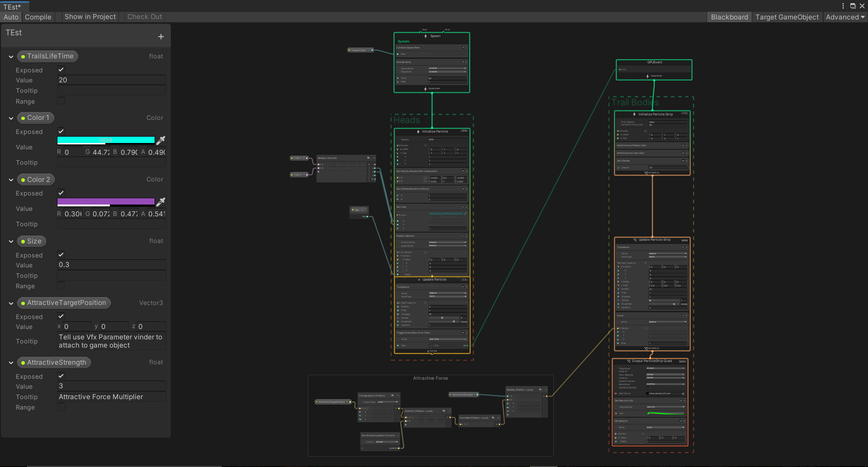The height and width of the screenshot is (467, 868).
Task: Click the plus icon to add Blackboard property
Action: point(161,37)
